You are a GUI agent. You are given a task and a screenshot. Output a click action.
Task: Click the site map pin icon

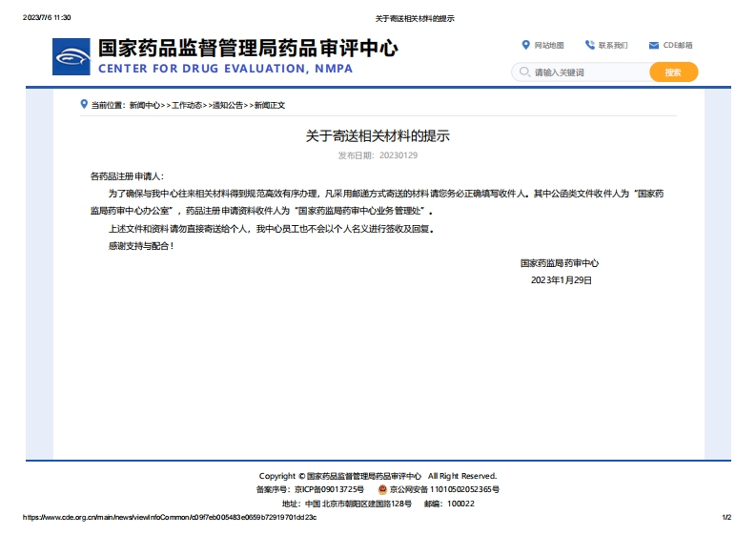(525, 45)
